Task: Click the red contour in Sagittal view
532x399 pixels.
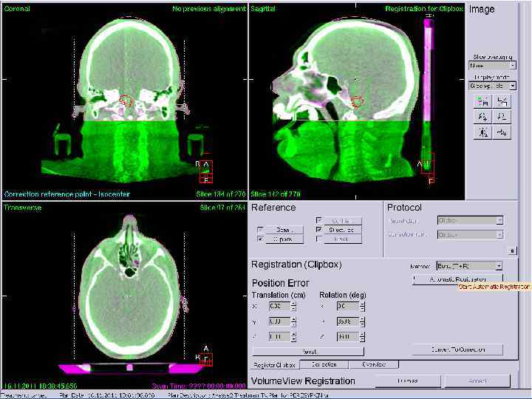Action: pyautogui.click(x=358, y=100)
